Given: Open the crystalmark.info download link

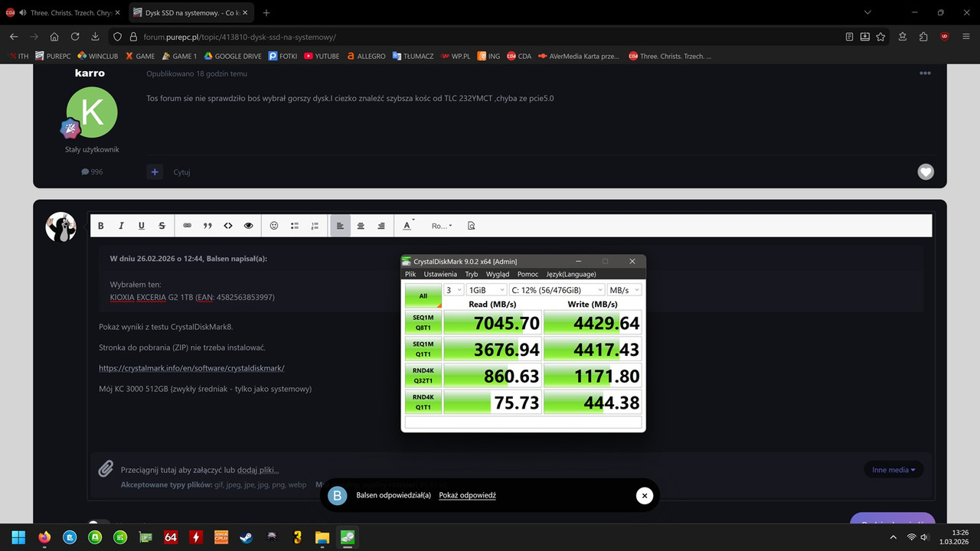Looking at the screenshot, I should coord(191,368).
